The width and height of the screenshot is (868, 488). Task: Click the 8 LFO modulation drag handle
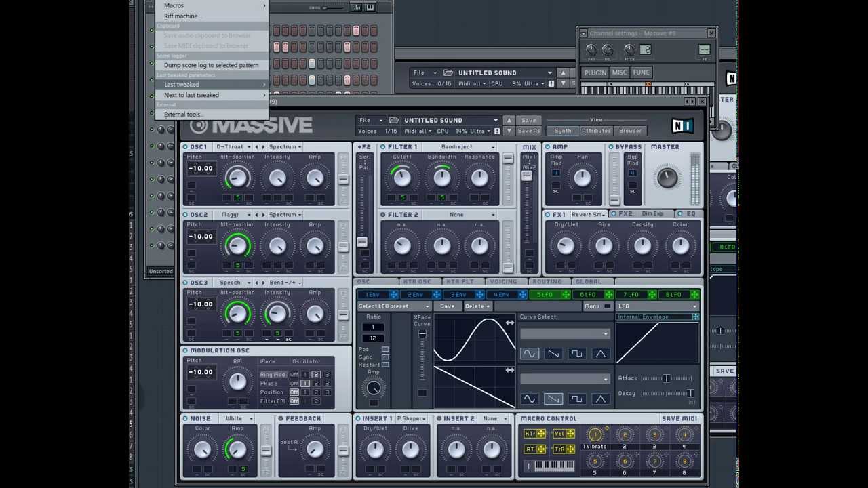pyautogui.click(x=694, y=295)
